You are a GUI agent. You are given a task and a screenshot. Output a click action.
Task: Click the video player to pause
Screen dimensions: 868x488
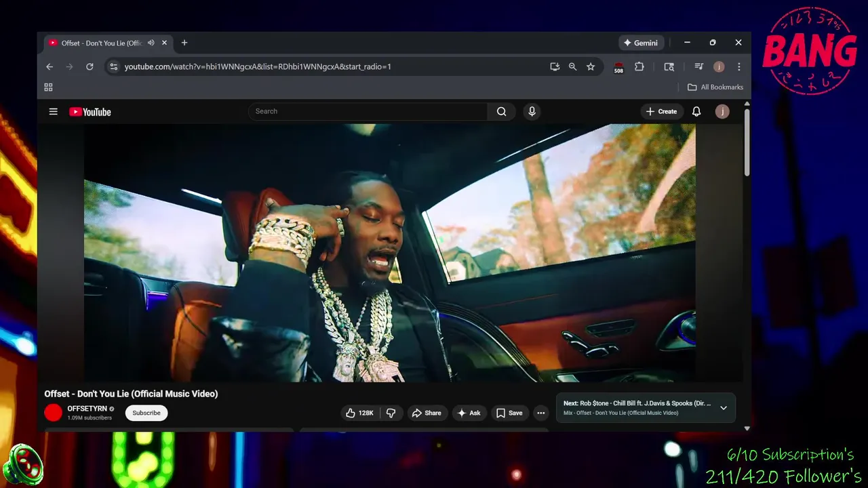click(389, 253)
